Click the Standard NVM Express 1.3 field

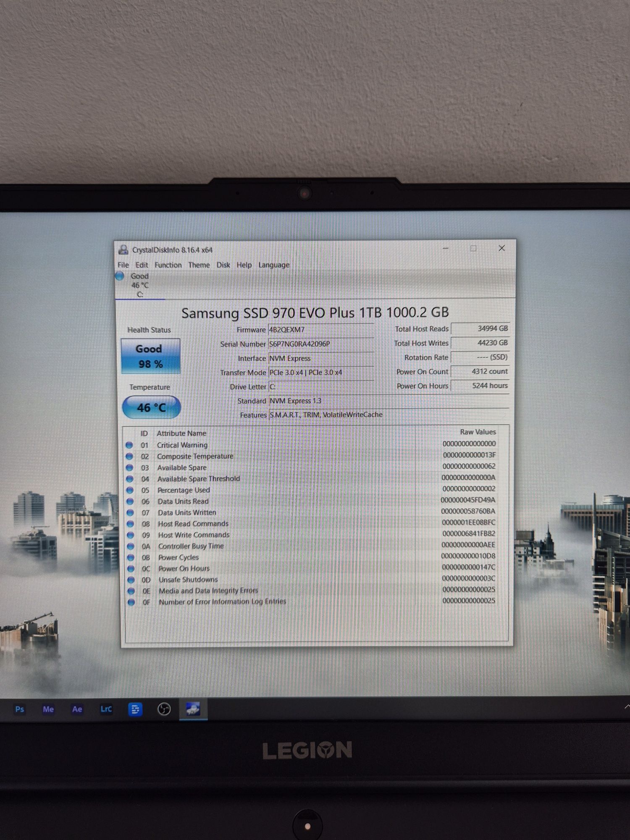(x=388, y=401)
